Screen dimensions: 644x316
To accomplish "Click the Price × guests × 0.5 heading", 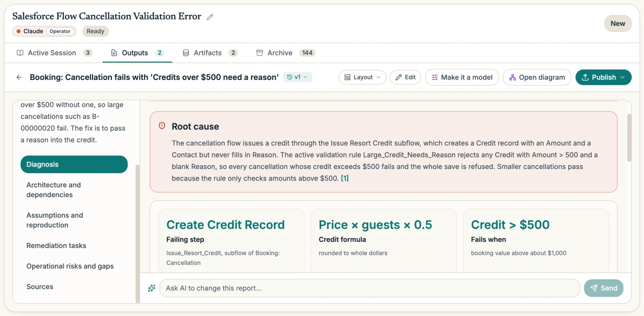I will click(x=375, y=225).
